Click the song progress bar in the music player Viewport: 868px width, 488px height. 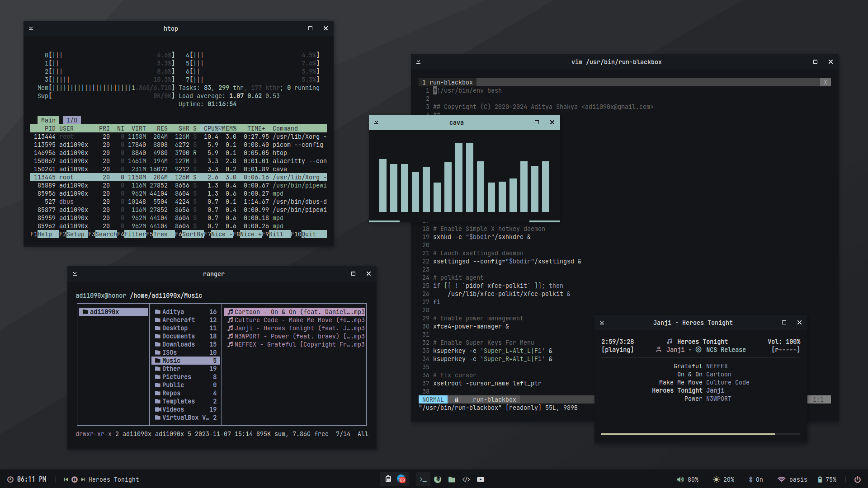[x=700, y=434]
